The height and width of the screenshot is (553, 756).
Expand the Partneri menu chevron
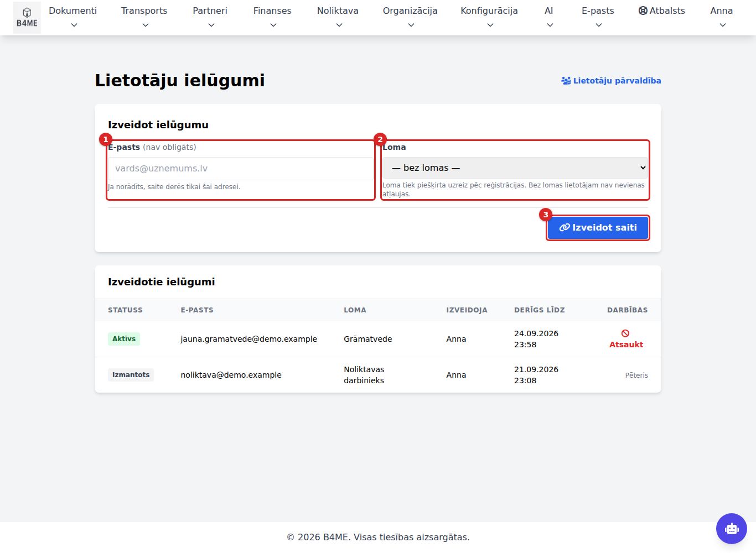click(x=211, y=25)
